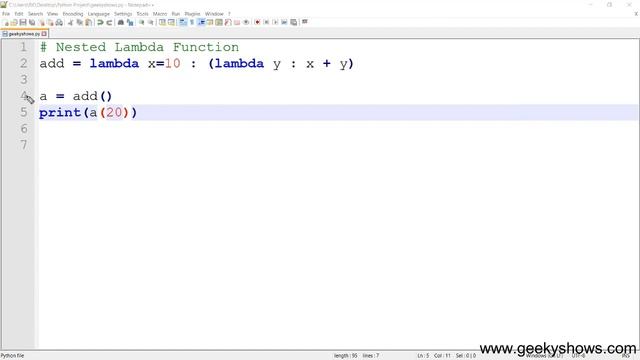640x360 pixels.
Task: Click the Paste toolbar icon
Action: pyautogui.click(x=88, y=22)
